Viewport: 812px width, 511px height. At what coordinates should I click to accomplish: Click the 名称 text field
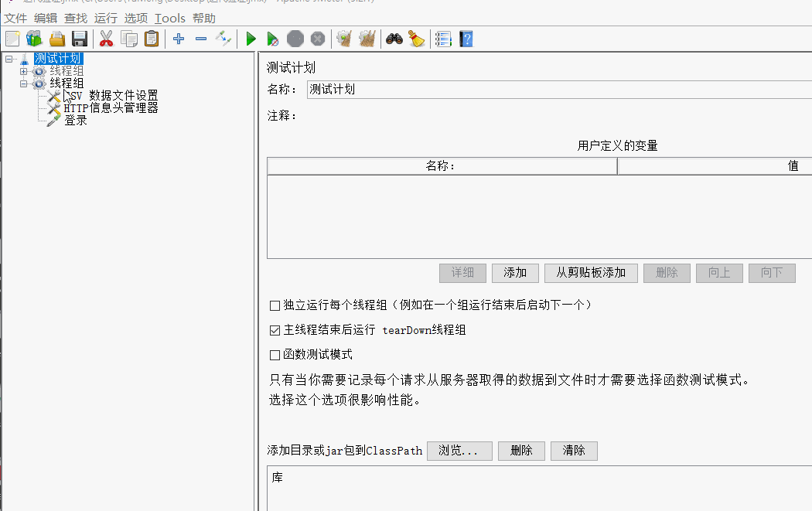pos(557,90)
